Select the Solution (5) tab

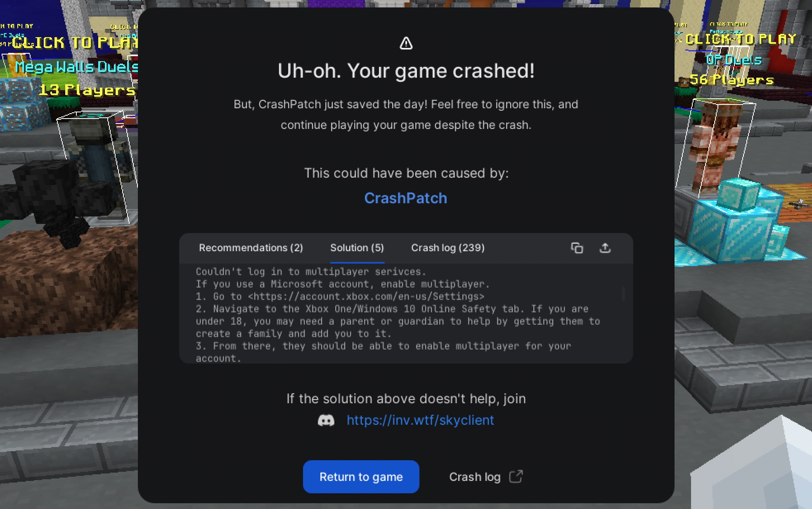[357, 248]
